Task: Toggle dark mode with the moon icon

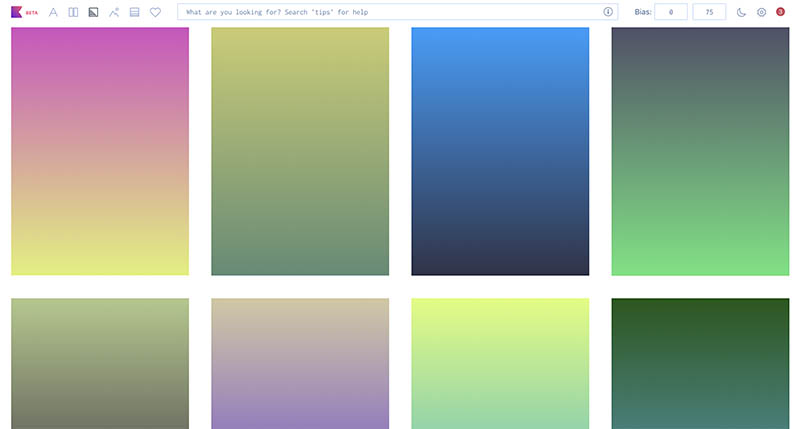Action: (741, 12)
